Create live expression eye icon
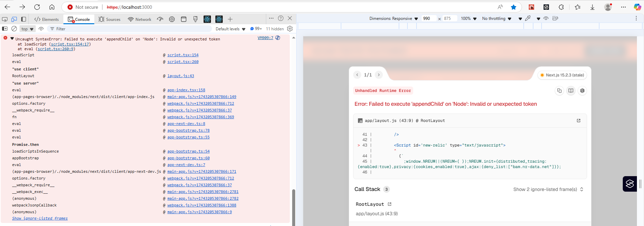Screen dimensions: 644x226 (x=41, y=29)
